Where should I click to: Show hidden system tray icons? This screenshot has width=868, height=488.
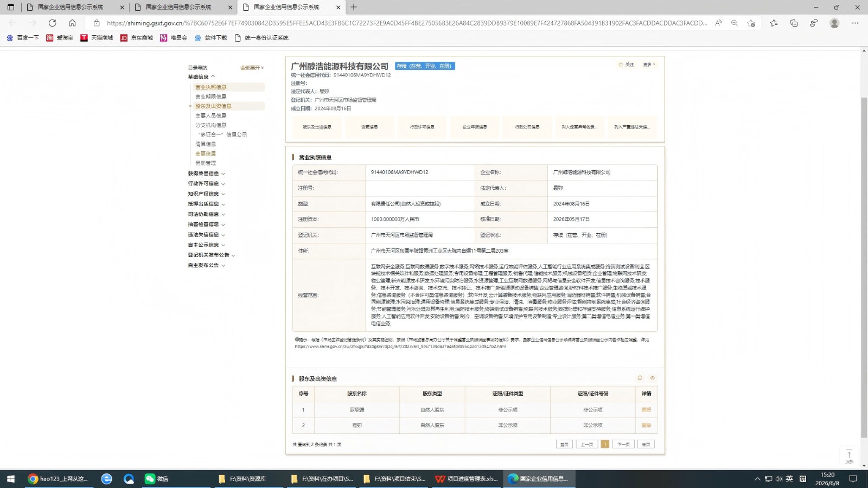point(757,479)
